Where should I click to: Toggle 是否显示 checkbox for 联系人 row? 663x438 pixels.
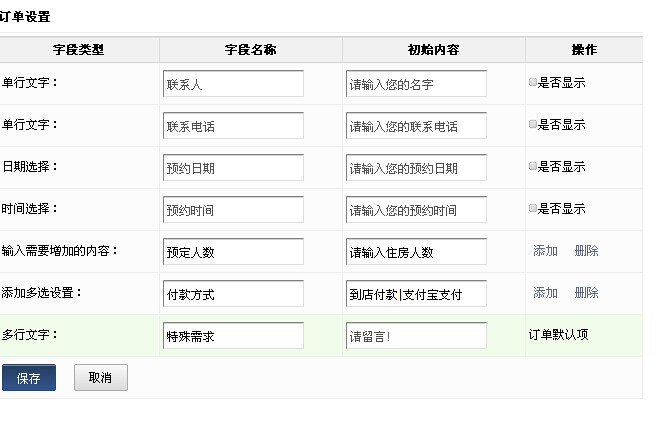(x=533, y=83)
